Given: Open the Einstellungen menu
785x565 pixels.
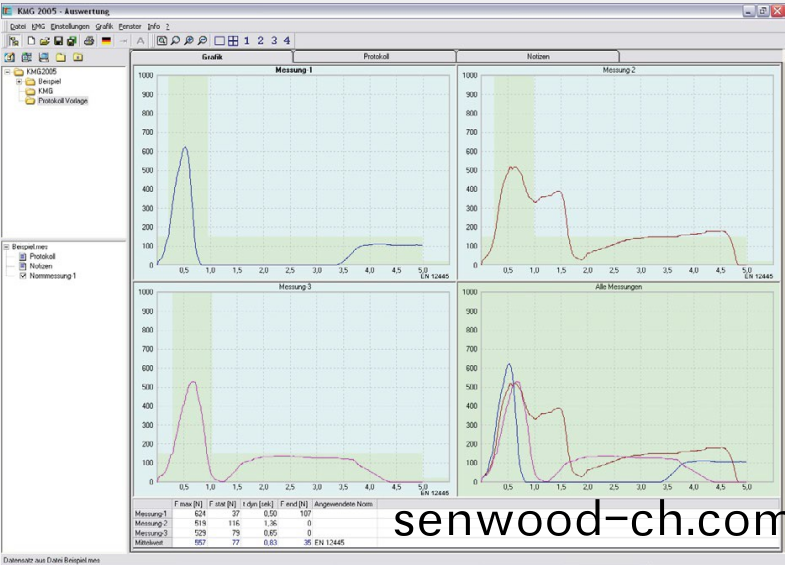Looking at the screenshot, I should [70, 25].
